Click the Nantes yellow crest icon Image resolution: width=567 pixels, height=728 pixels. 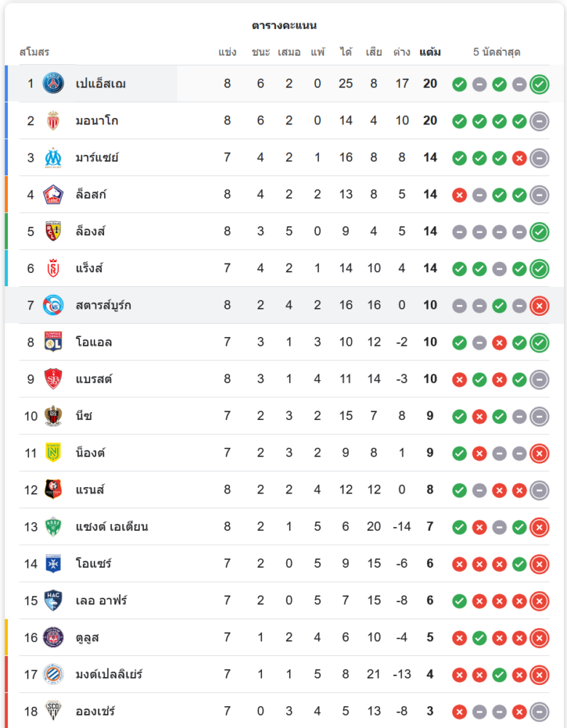(53, 453)
